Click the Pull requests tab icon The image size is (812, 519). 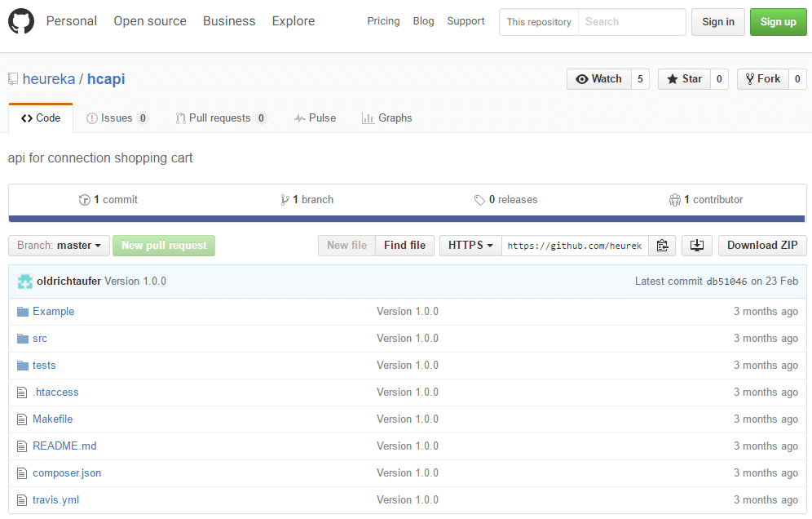pyautogui.click(x=180, y=118)
